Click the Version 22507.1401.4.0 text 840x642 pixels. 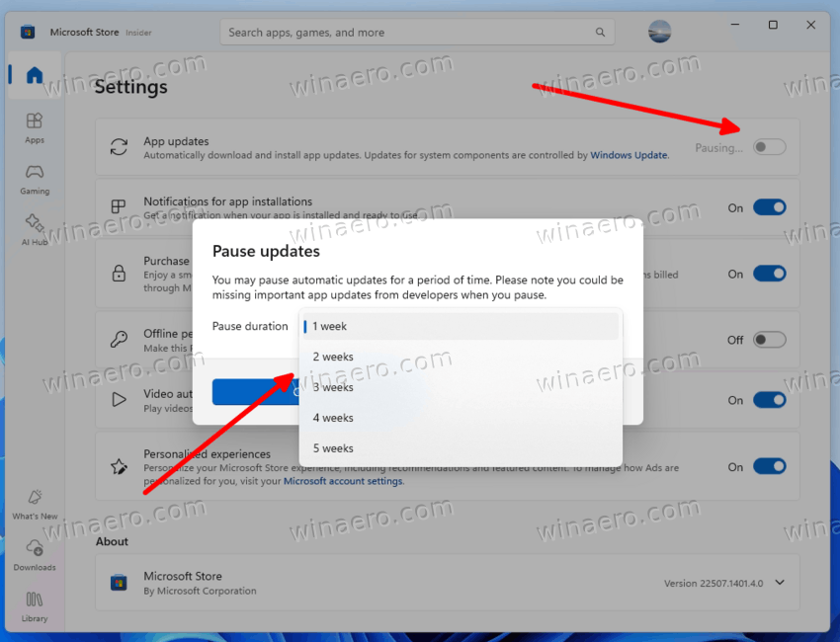pyautogui.click(x=714, y=583)
